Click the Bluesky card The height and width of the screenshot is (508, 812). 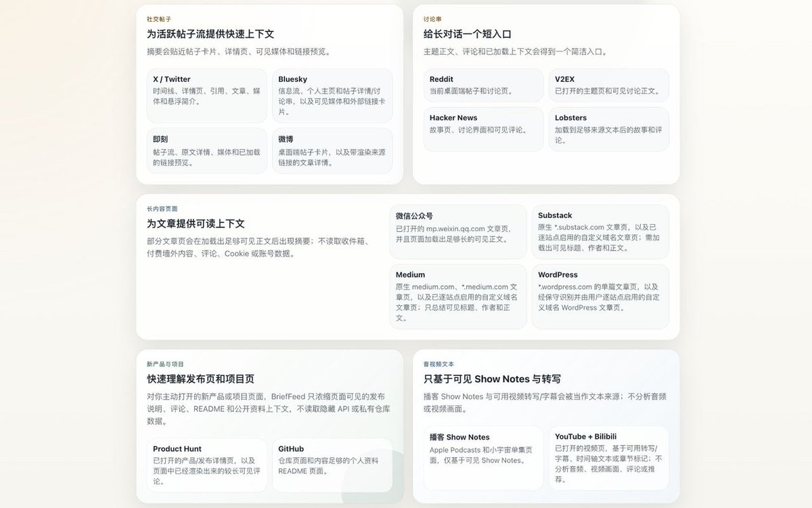[x=332, y=96]
